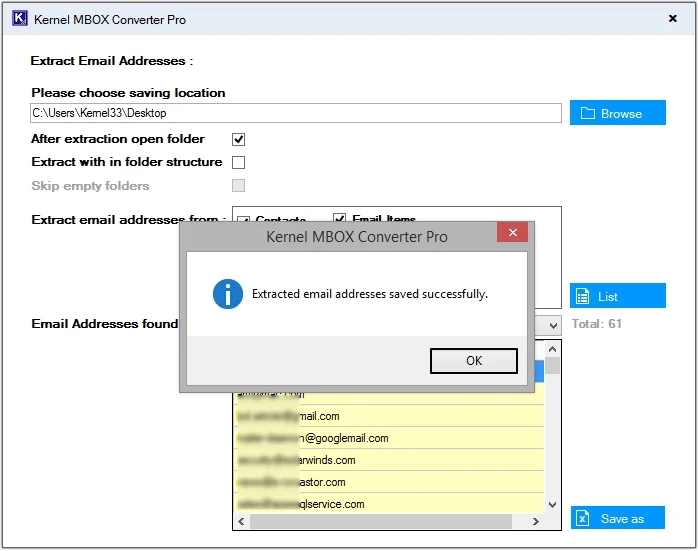Click the disabled Skip empty folders checkbox

click(238, 185)
